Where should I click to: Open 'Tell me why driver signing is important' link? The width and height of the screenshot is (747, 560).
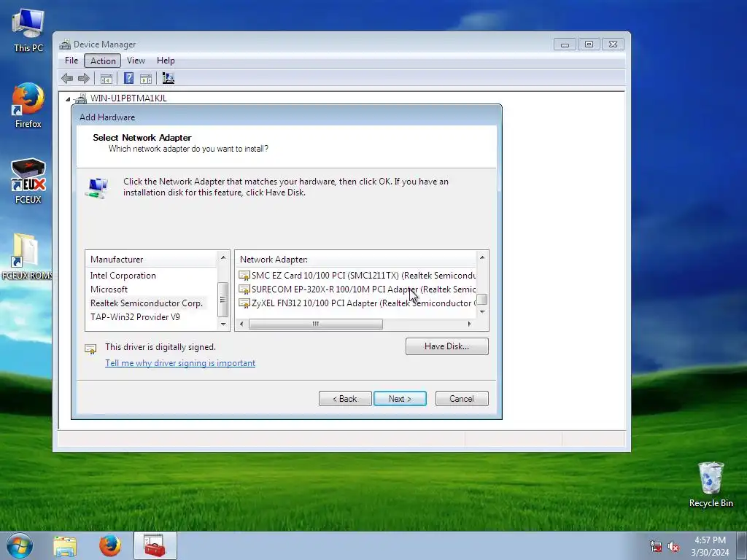coord(180,363)
